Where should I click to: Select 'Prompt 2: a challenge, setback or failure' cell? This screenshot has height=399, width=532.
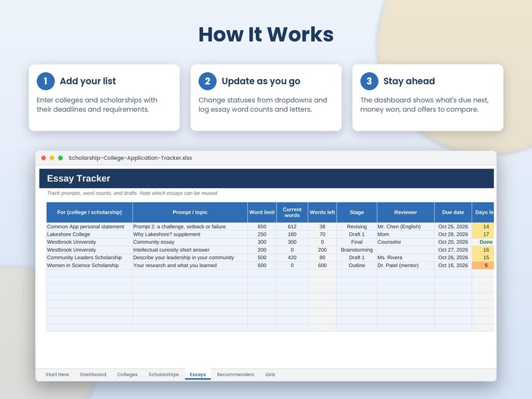click(190, 226)
